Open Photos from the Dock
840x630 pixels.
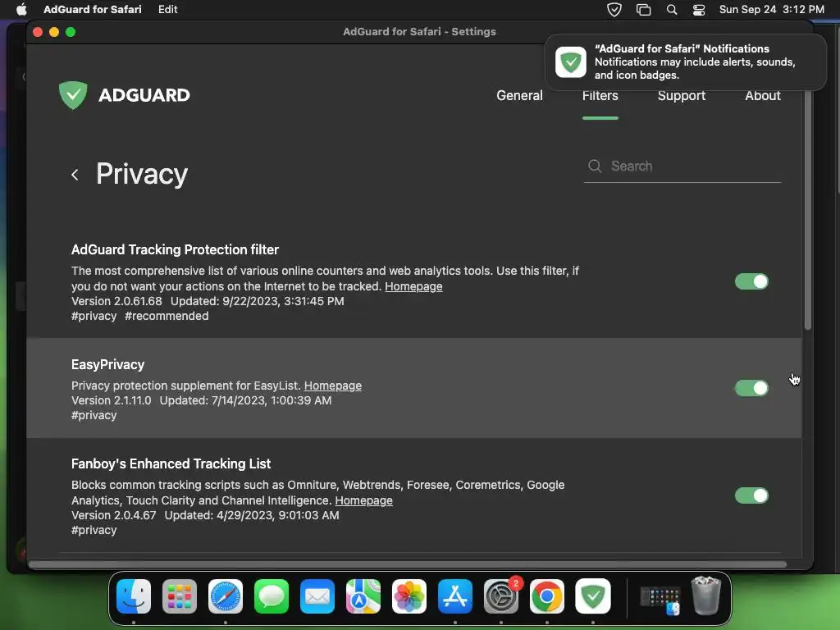(409, 596)
